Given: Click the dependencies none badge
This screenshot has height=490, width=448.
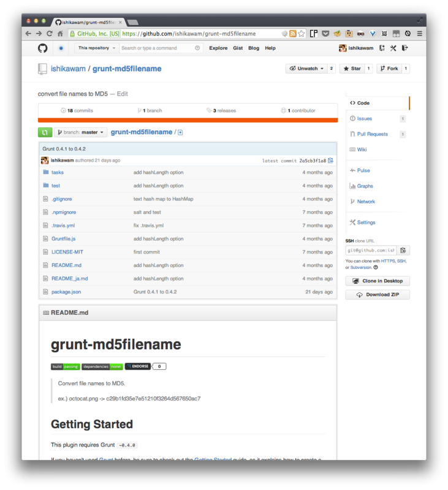Looking at the screenshot, I should point(102,366).
